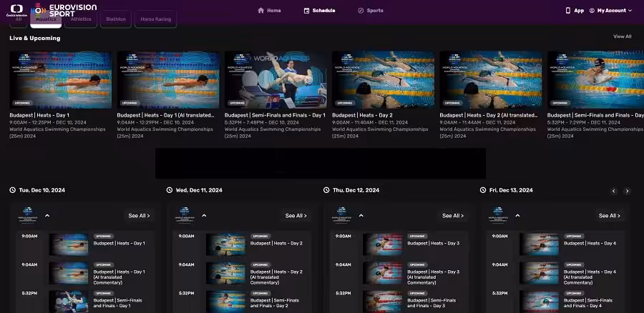Open 9:00AM Heats Day 1 schedule thumbnail
This screenshot has width=644, height=313.
(69, 244)
